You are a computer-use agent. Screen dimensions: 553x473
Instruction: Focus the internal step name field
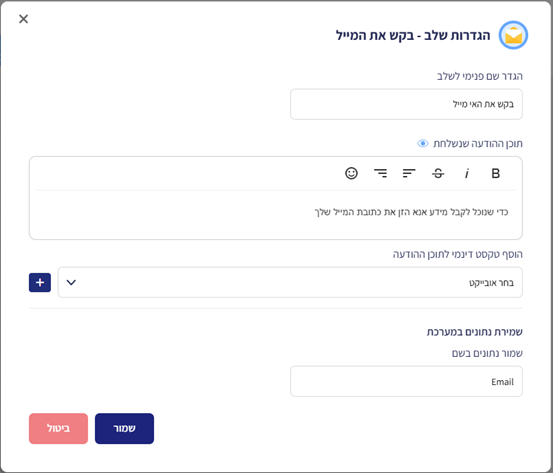[x=406, y=104]
